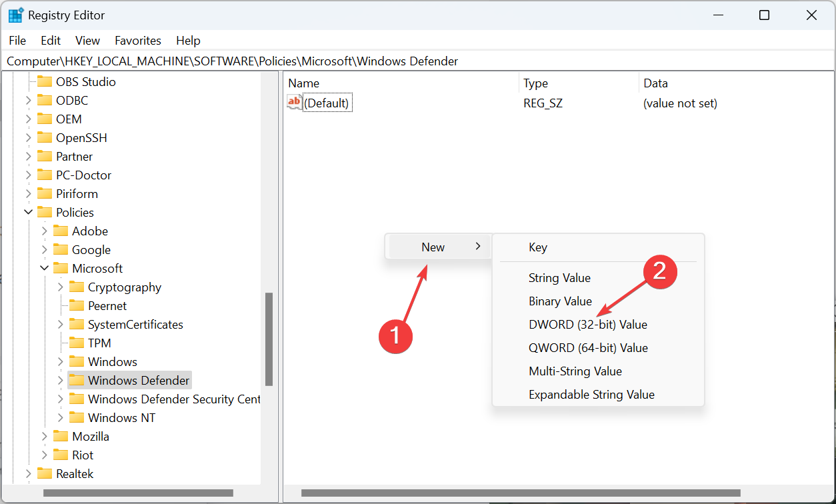
Task: Click the Microsoft folder icon
Action: point(61,269)
